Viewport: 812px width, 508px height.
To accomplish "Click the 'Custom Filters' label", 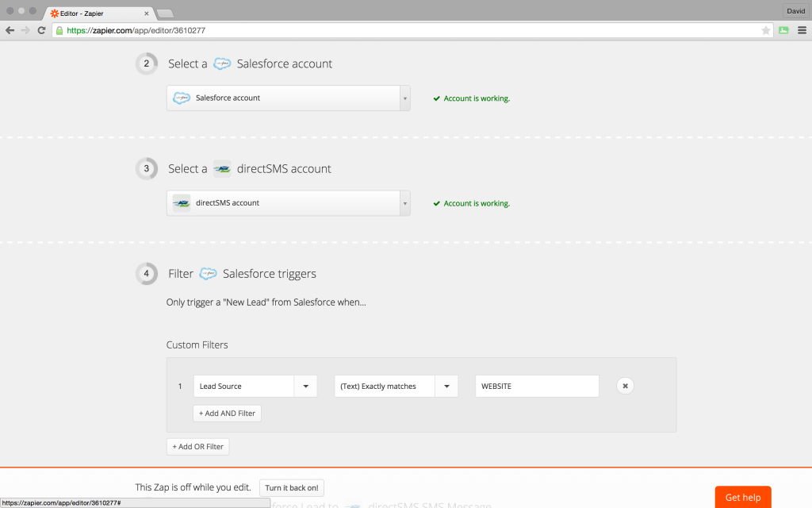I will point(197,344).
